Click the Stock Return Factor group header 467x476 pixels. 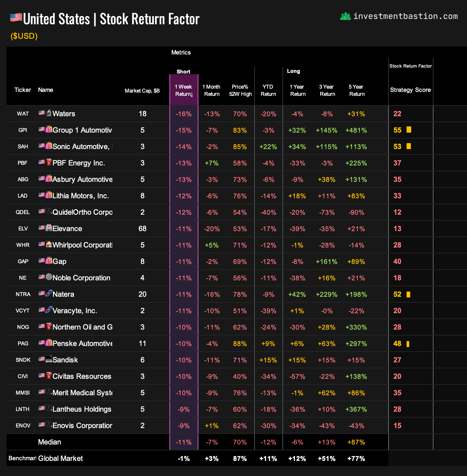411,66
